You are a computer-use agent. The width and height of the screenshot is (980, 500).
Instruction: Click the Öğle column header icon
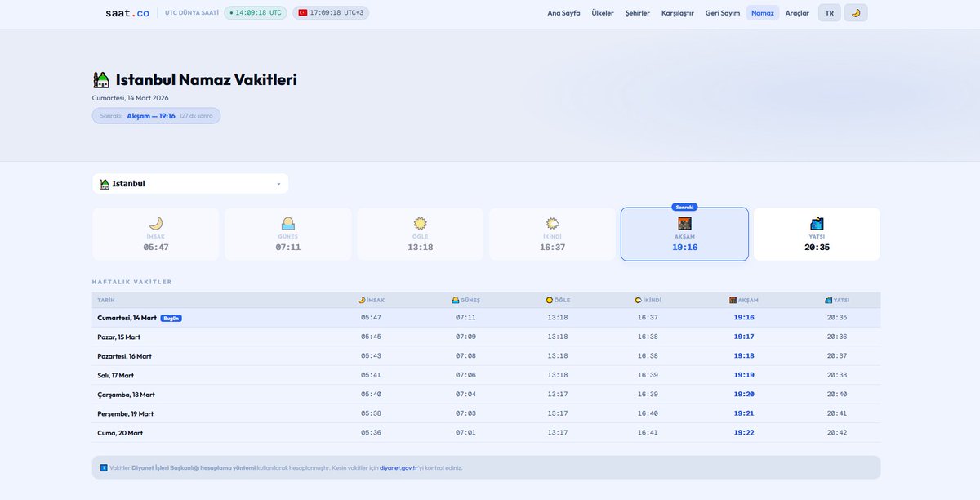pos(550,300)
